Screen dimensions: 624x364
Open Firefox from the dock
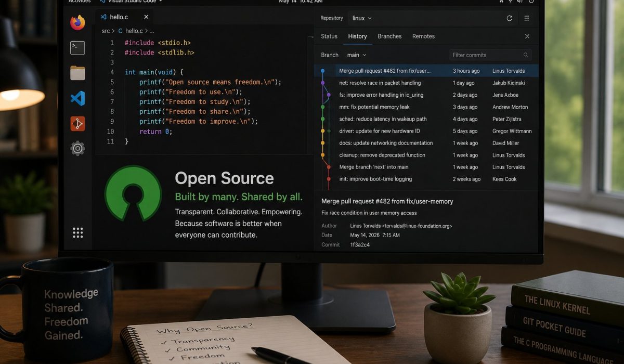[77, 22]
